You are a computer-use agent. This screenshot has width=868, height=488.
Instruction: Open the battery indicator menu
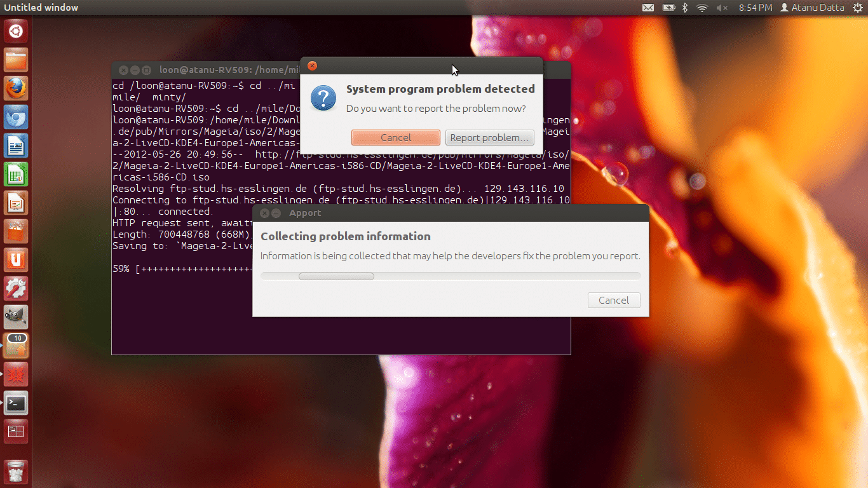coord(668,8)
